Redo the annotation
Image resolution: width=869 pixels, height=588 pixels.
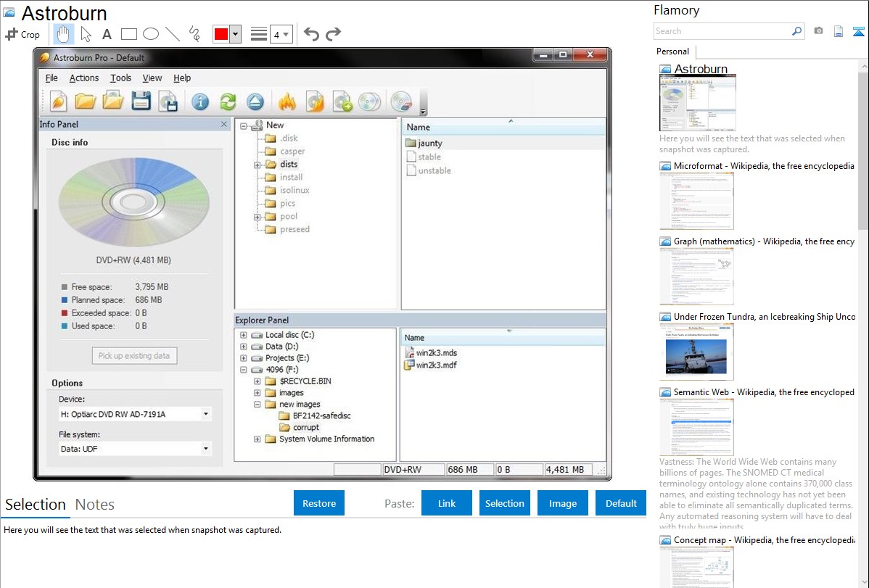click(x=333, y=34)
